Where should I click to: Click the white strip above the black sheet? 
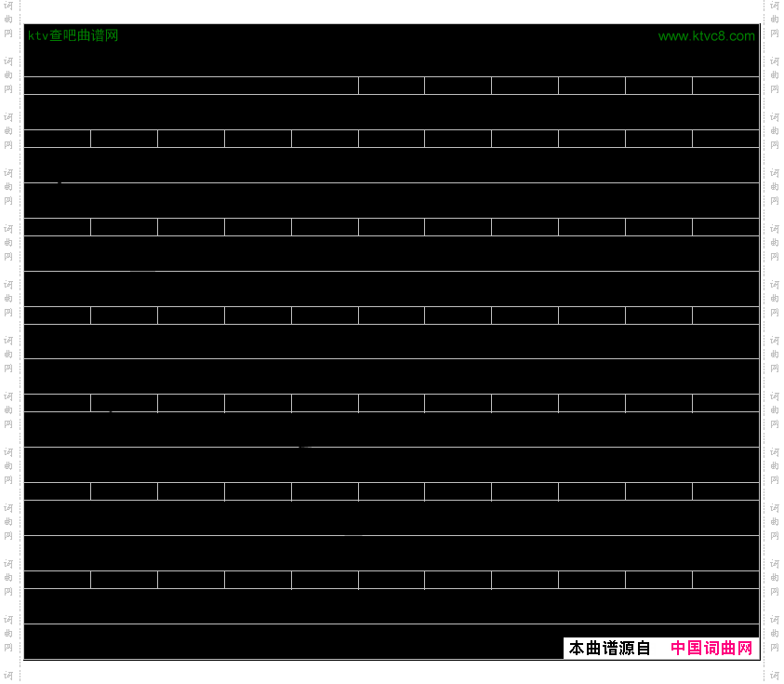click(x=391, y=11)
